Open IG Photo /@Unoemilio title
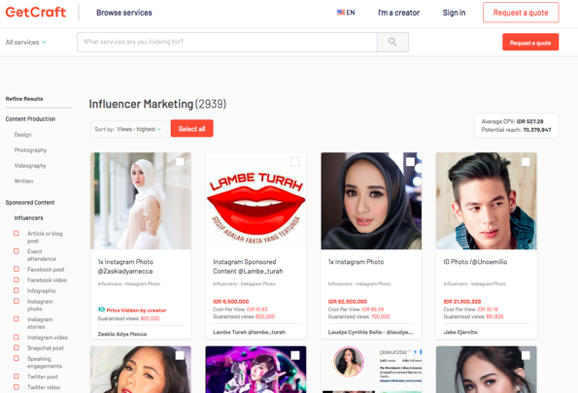578x393 pixels. 475,262
